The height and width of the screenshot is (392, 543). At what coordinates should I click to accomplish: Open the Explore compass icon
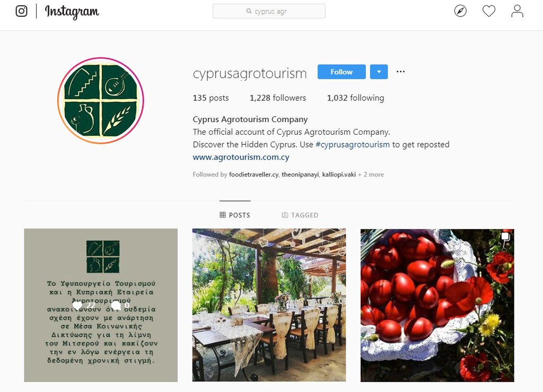click(x=460, y=11)
